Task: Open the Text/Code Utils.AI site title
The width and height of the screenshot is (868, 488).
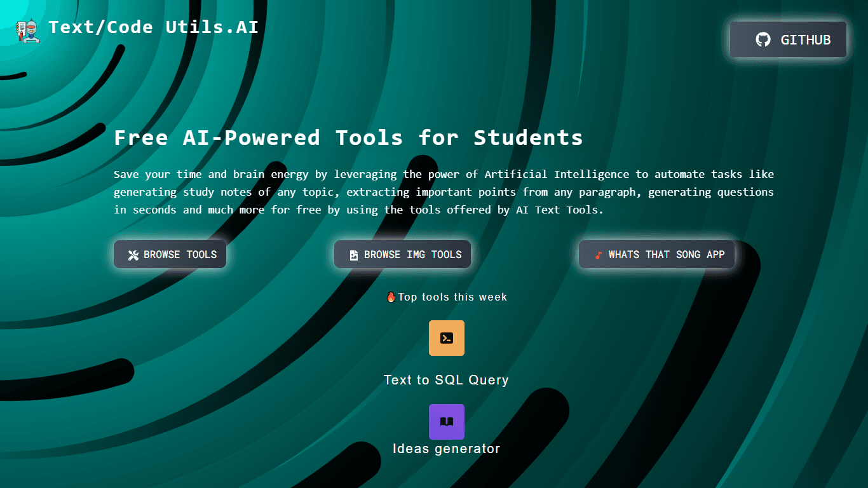Action: [153, 27]
